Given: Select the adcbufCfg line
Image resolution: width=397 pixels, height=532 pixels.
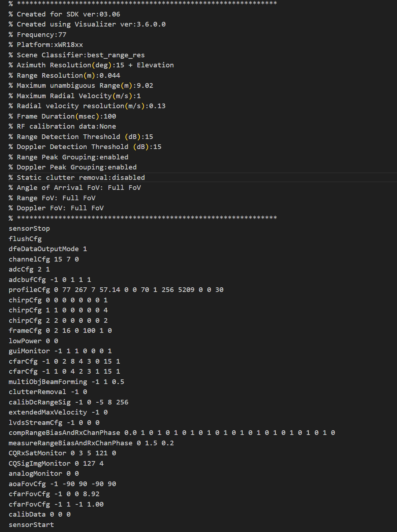Looking at the screenshot, I should pos(50,279).
